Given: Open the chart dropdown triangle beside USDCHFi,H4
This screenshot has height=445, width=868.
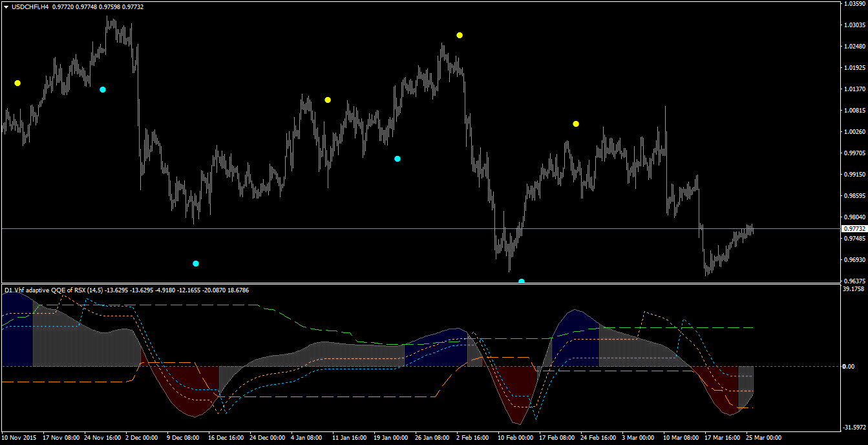Looking at the screenshot, I should point(6,6).
